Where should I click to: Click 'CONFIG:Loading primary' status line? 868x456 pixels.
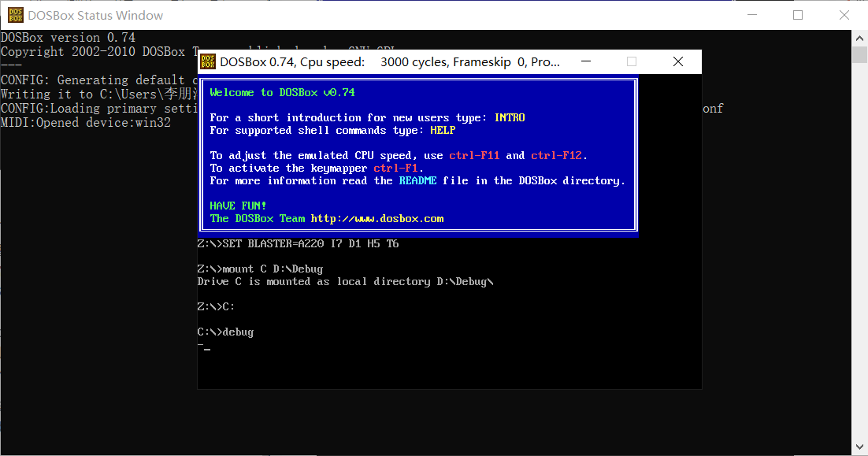click(99, 109)
